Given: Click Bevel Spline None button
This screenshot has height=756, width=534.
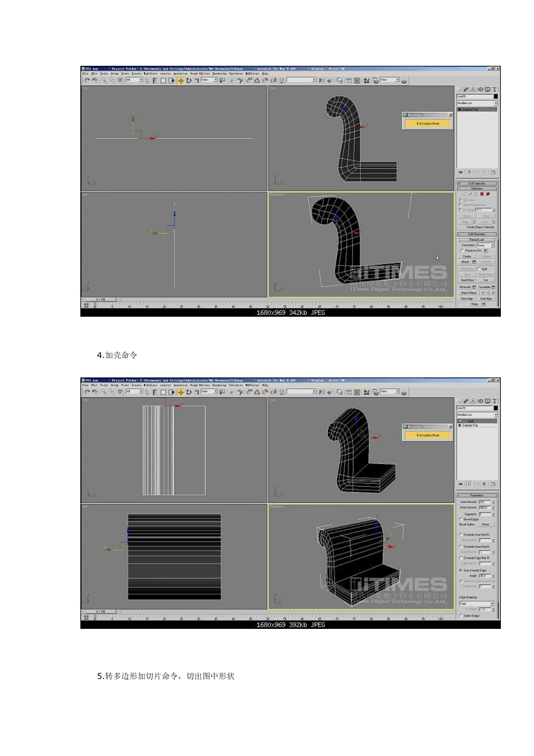Looking at the screenshot, I should click(486, 524).
